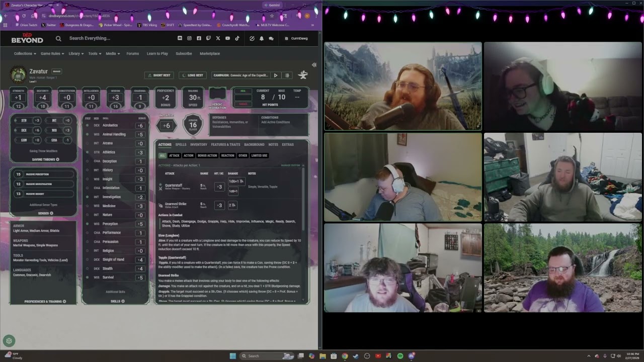Expand the Library menu
This screenshot has height=362, width=644.
76,53
